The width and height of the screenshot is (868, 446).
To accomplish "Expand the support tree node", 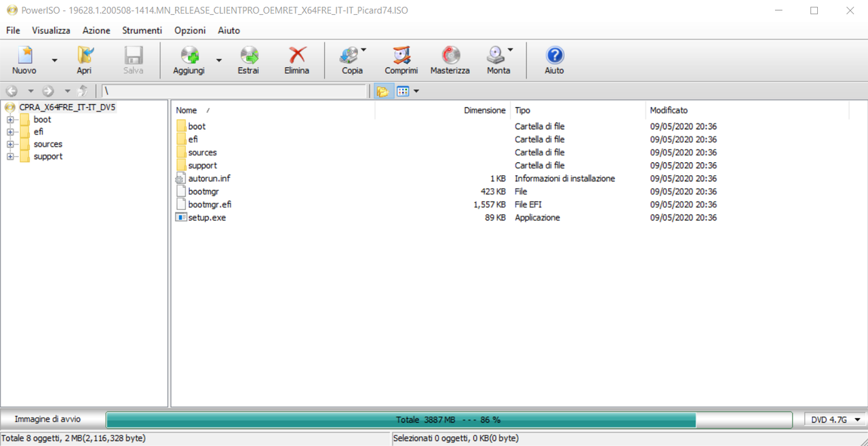I will [x=10, y=156].
